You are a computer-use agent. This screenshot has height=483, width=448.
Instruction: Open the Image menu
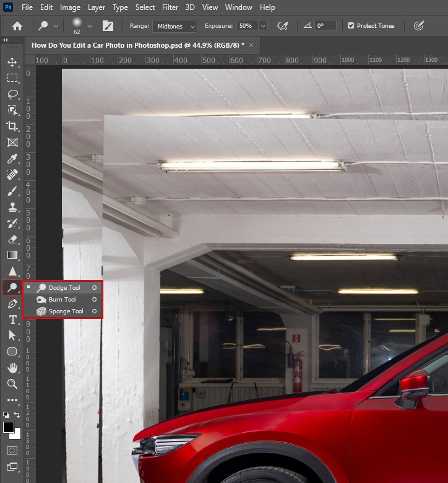pos(70,7)
